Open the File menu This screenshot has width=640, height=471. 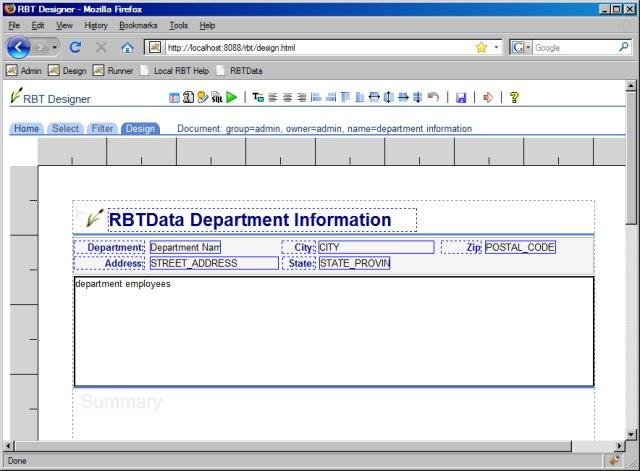tap(14, 26)
